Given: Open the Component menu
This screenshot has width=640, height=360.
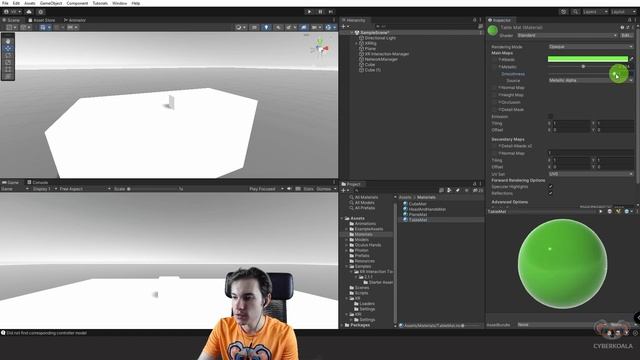Looking at the screenshot, I should 77,3.
